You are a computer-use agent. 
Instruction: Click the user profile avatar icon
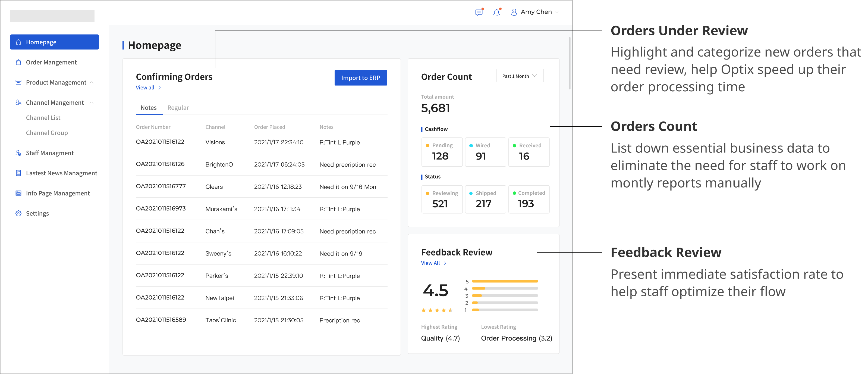point(514,12)
